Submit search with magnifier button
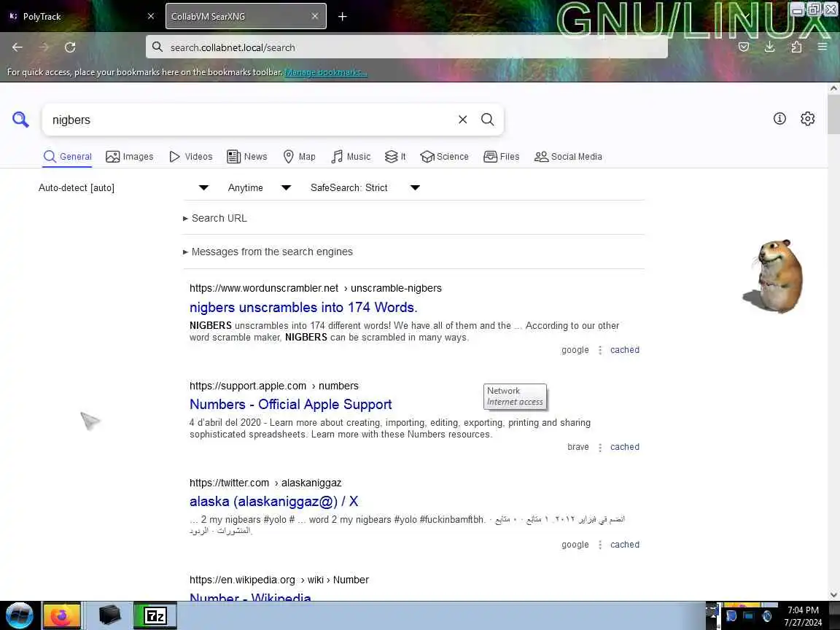 pos(488,120)
